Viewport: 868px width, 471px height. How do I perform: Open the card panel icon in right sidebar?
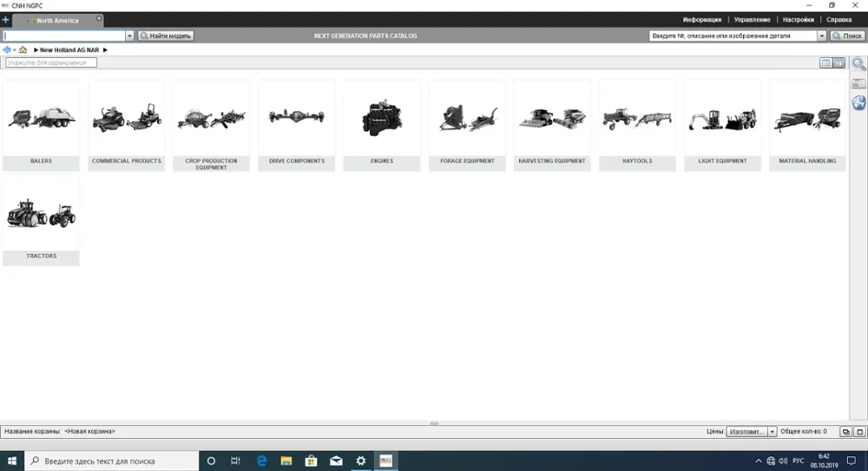(x=858, y=84)
